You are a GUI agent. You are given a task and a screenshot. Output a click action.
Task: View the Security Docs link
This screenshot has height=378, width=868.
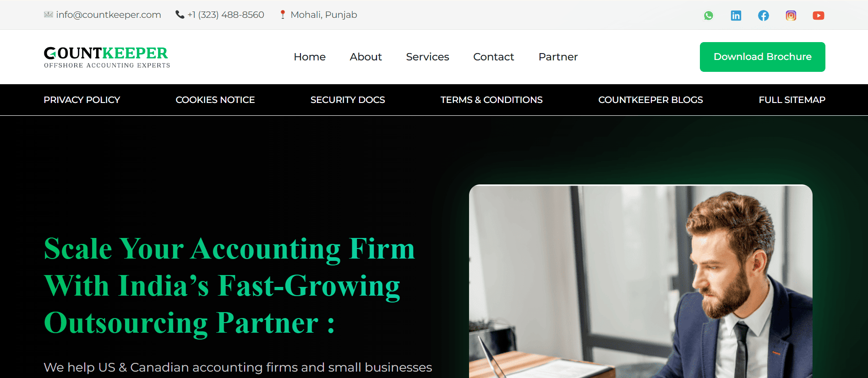[348, 100]
